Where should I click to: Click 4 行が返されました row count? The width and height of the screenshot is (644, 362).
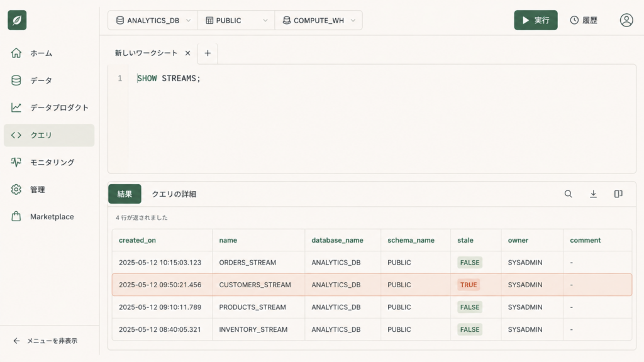142,217
